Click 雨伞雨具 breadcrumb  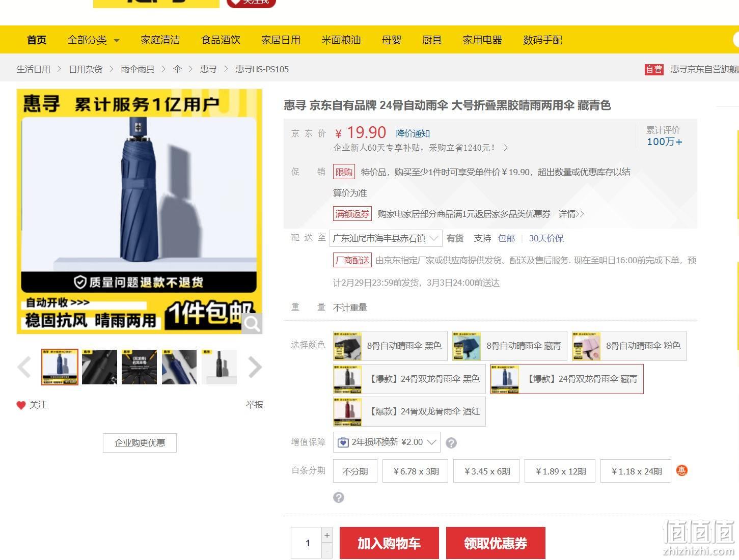pos(138,69)
